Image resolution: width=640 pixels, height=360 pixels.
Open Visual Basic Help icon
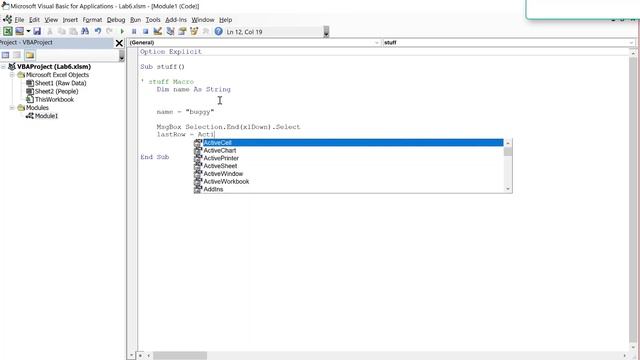pyautogui.click(x=218, y=31)
